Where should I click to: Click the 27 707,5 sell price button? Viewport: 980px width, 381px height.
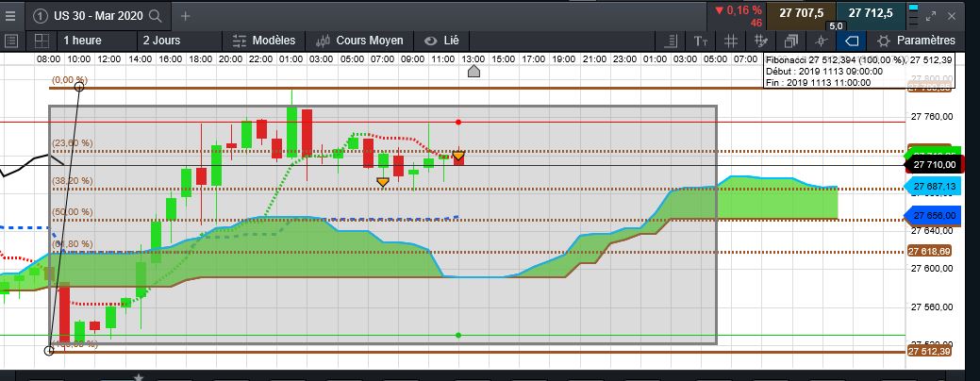click(801, 12)
